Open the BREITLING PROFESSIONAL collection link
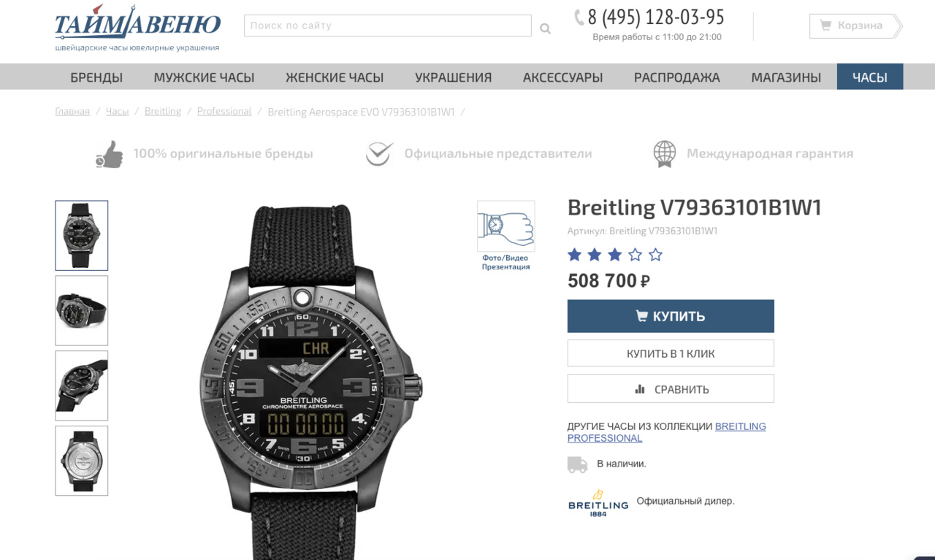935x560 pixels. pos(667,432)
